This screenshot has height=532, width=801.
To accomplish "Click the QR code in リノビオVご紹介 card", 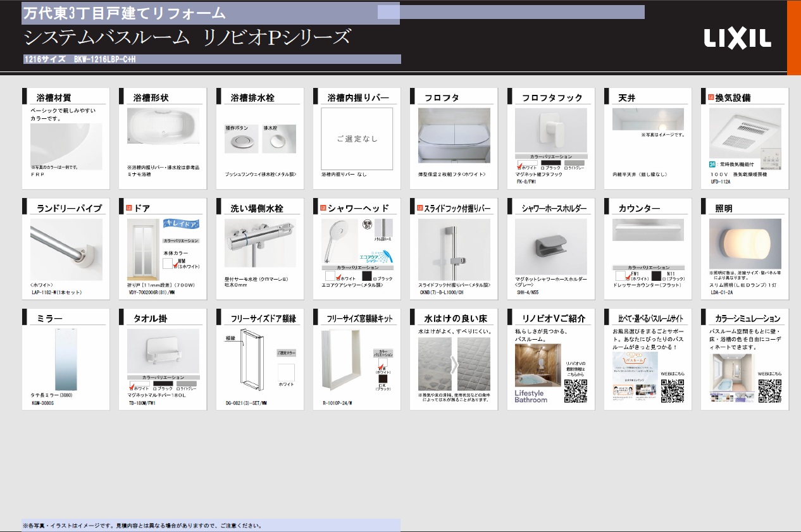I will [x=575, y=391].
